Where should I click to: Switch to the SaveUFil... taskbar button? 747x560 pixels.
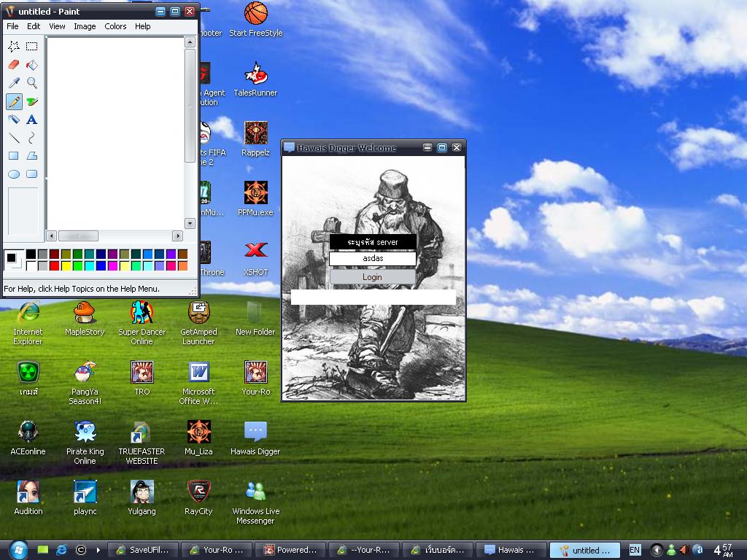click(x=143, y=550)
